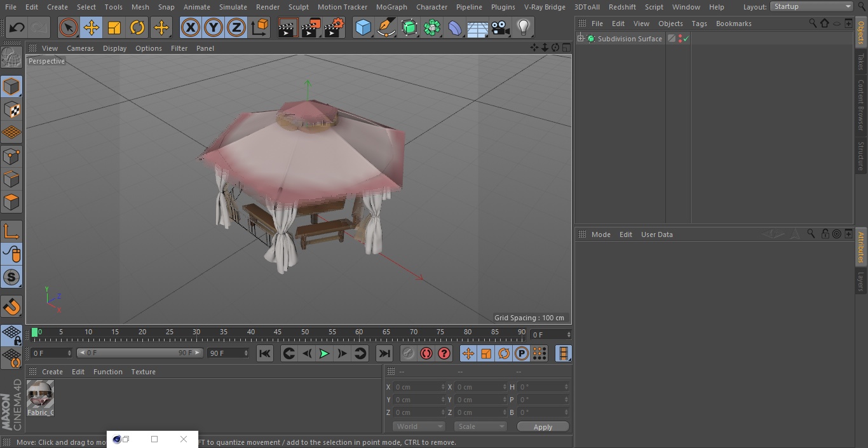Enable Axis mode L-shaped icon

point(11,231)
